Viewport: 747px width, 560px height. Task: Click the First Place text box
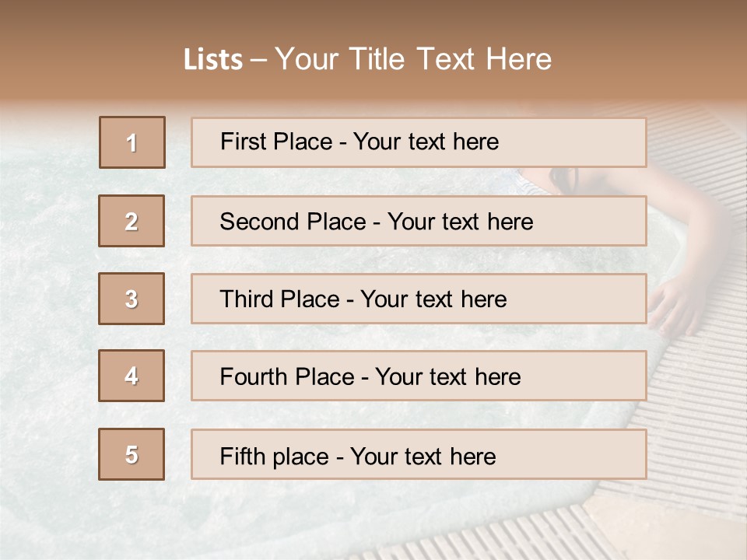419,142
